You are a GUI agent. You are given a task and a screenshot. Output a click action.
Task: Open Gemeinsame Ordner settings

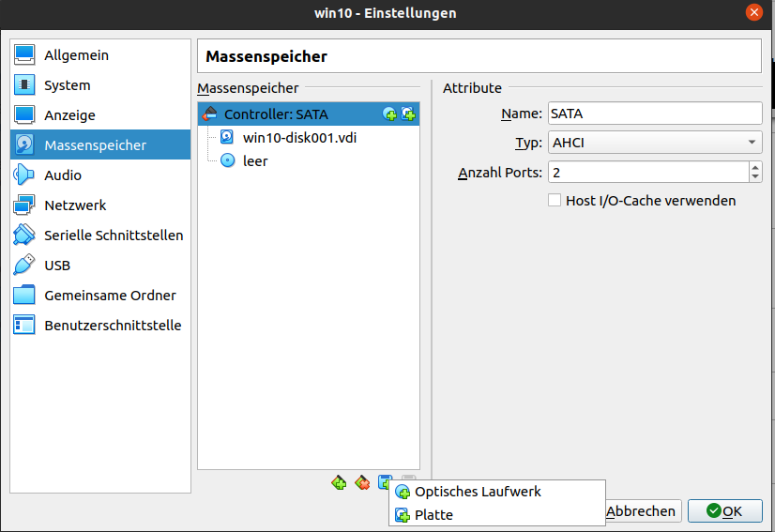click(110, 296)
